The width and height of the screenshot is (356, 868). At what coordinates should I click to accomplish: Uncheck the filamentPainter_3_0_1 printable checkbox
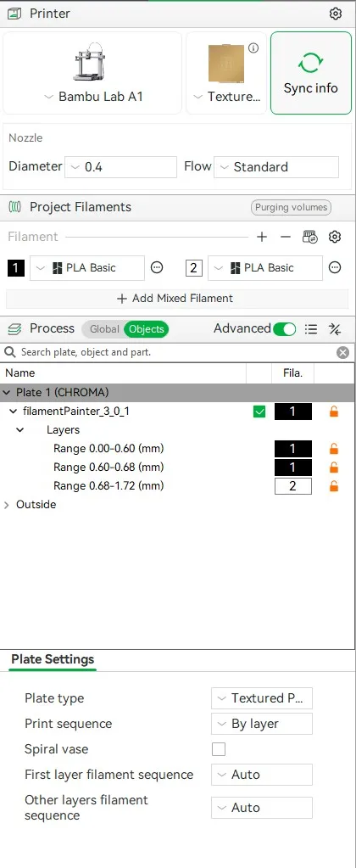[259, 412]
